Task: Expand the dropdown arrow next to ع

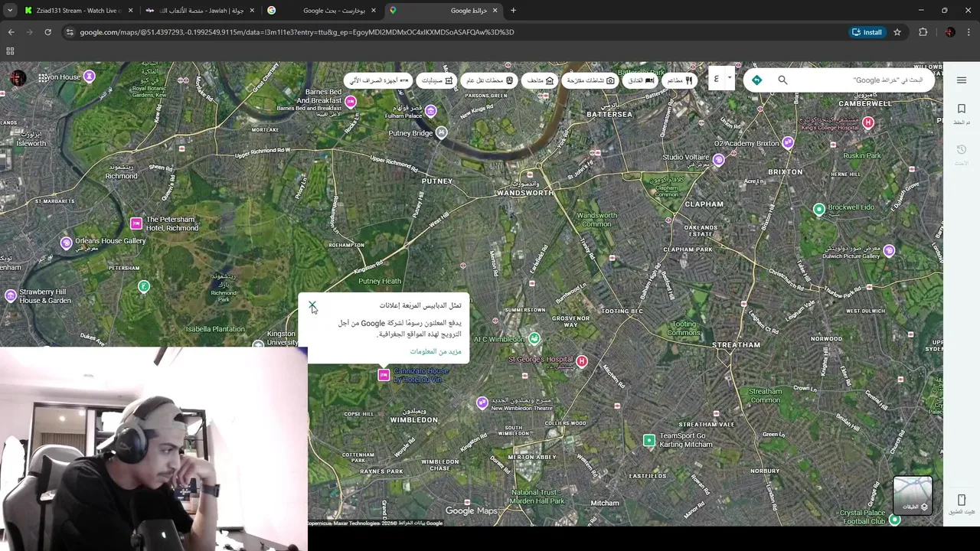Action: (730, 78)
